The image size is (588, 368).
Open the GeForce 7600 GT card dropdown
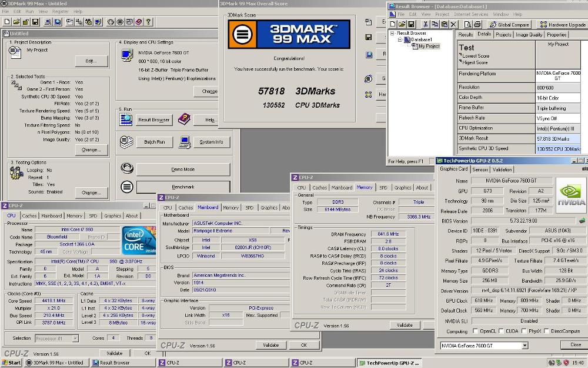(524, 346)
